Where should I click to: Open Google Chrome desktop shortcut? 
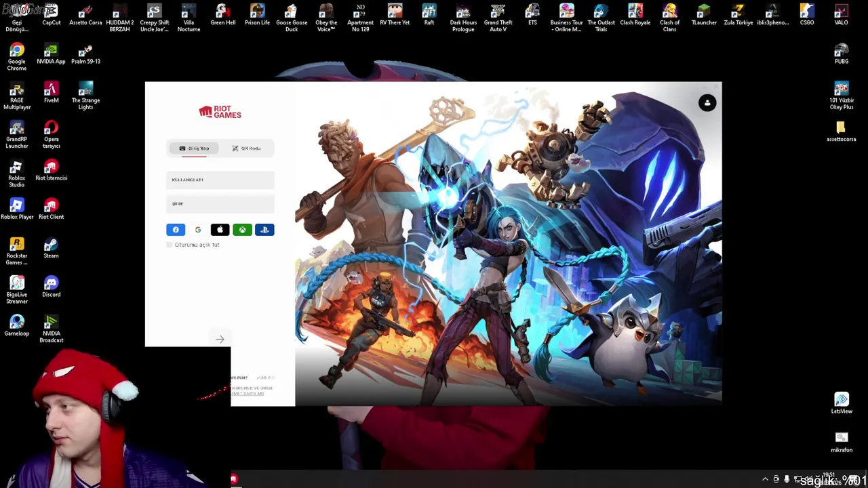(x=17, y=57)
